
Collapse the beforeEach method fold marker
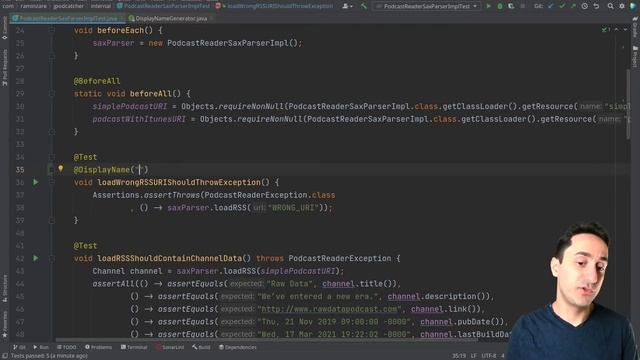pos(52,30)
